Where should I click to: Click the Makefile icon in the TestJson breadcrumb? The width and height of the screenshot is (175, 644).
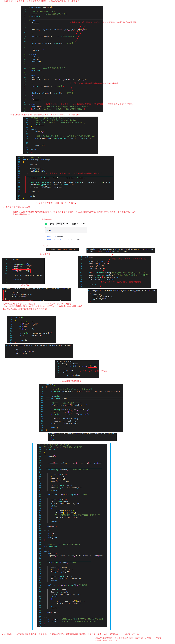[65, 362]
